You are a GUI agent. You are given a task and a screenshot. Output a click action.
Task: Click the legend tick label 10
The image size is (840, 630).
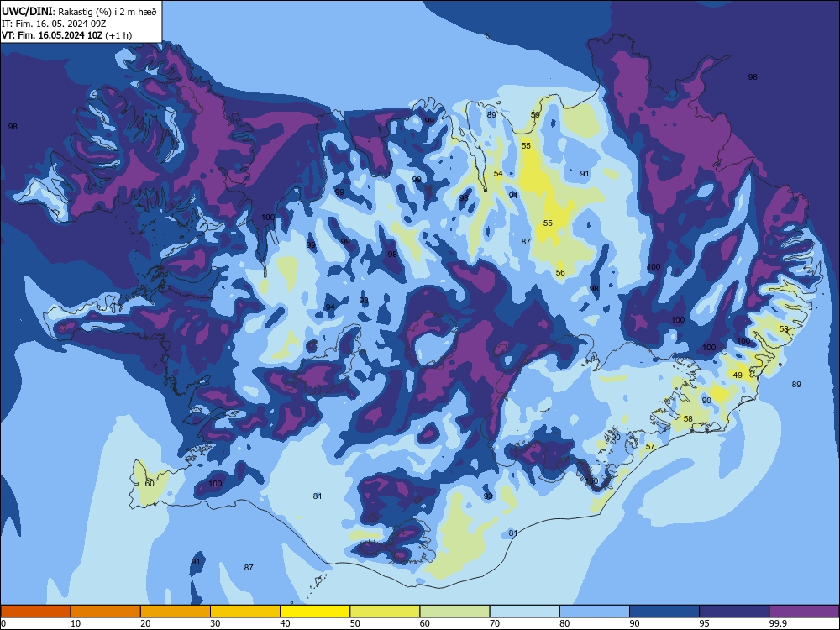click(x=76, y=623)
